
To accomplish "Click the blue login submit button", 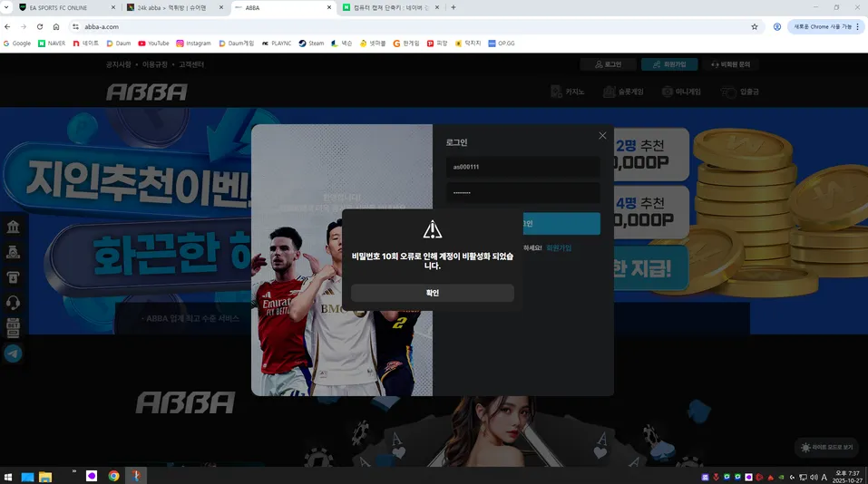I will click(x=561, y=224).
